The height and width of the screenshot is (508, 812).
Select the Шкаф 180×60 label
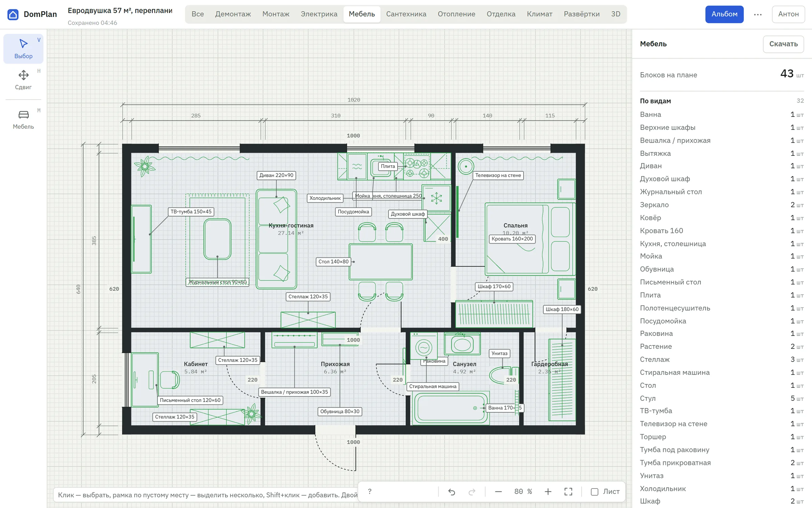[562, 310]
